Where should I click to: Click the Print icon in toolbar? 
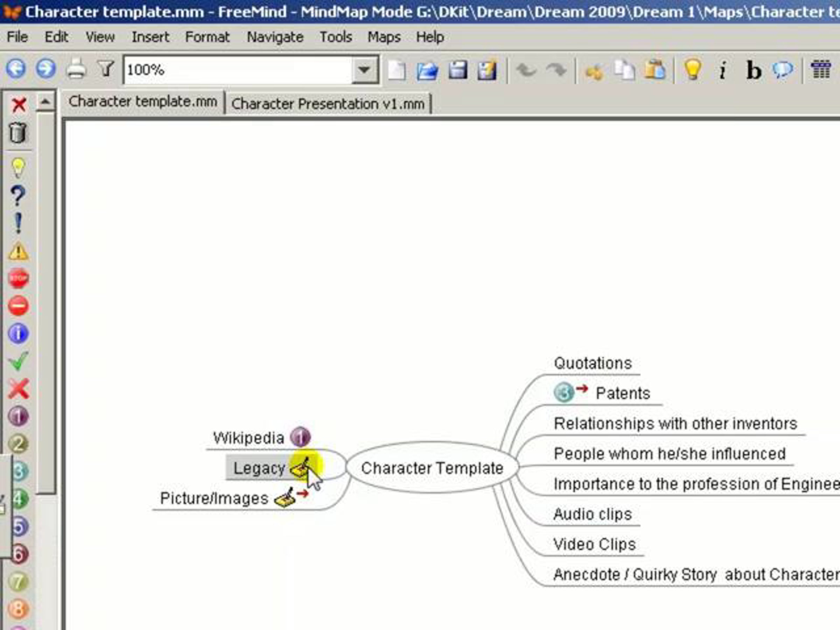pos(76,70)
